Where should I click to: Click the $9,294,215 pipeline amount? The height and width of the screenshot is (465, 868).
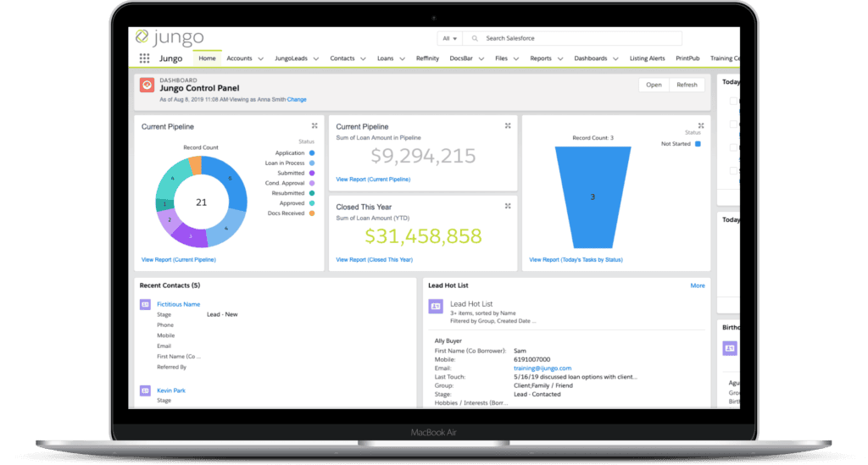click(424, 156)
